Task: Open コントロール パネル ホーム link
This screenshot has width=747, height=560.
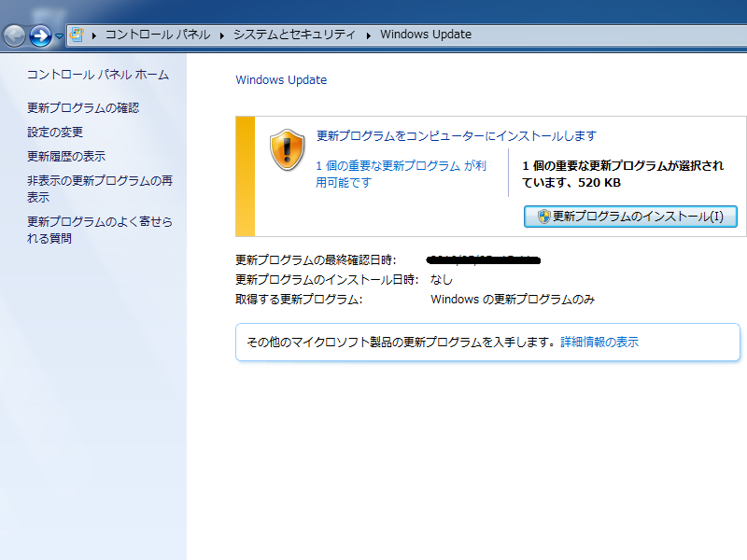Action: click(98, 75)
